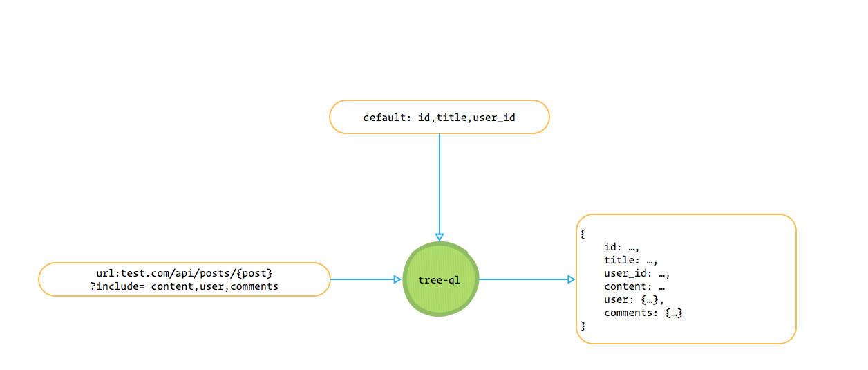
Task: Select the "user_id: …," output line
Action: (x=637, y=273)
